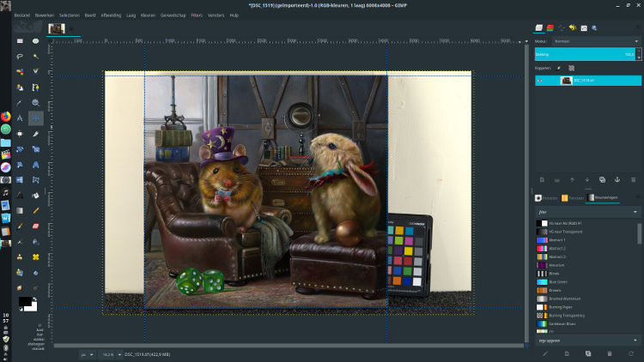Click the anchor floating layer button
644x362 pixels.
coord(617,180)
